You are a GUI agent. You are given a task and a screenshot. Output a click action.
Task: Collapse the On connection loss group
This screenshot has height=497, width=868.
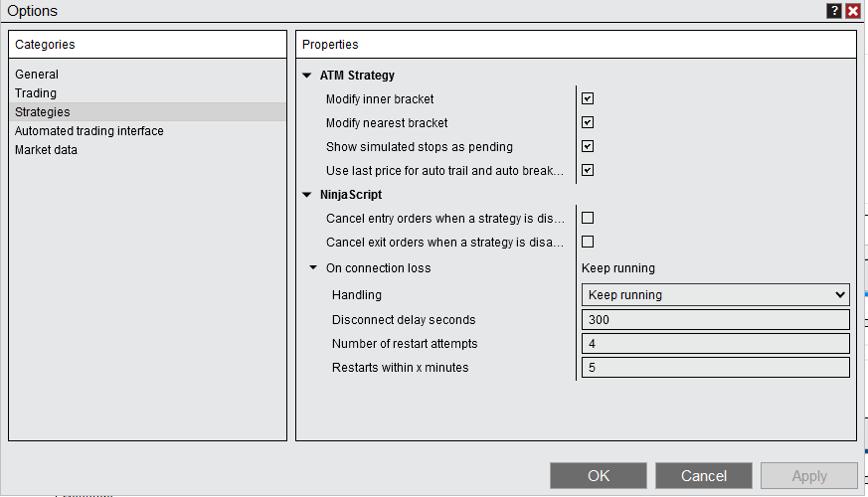coord(313,268)
